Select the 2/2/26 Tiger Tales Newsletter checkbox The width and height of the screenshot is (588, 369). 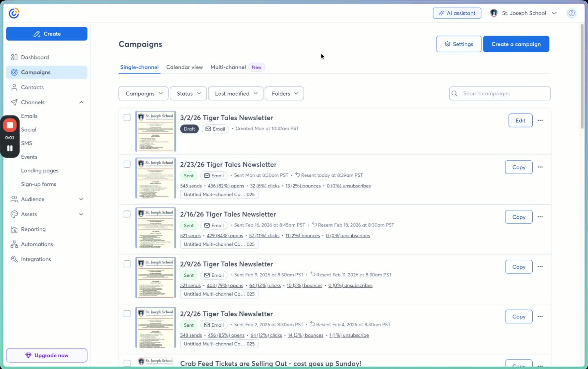(x=127, y=314)
